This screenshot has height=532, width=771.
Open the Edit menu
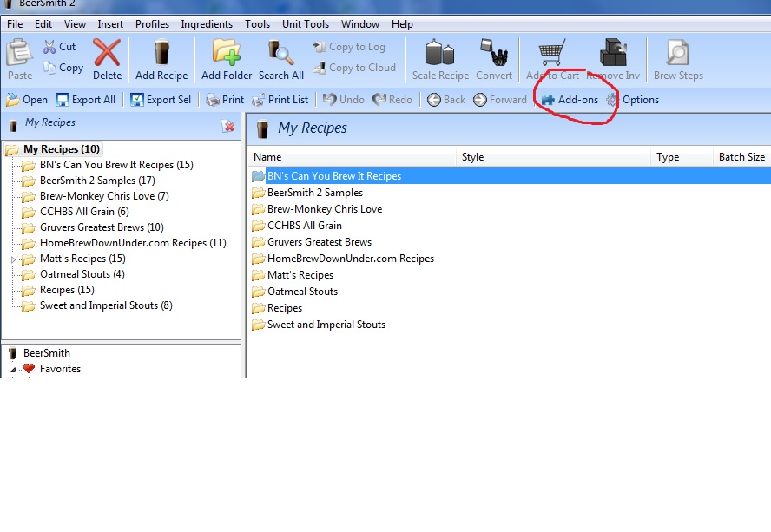(x=43, y=24)
